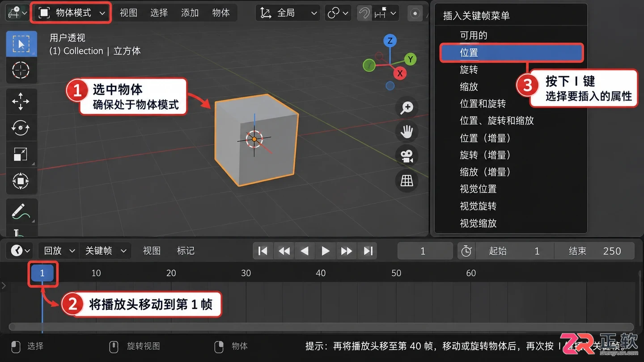Screen dimensions: 644x362
Task: Open the 物体 menu
Action: tap(221, 13)
